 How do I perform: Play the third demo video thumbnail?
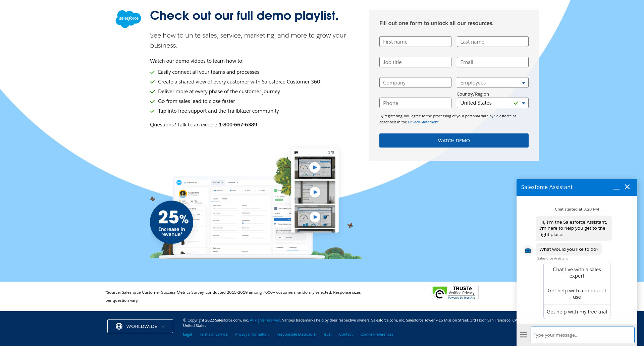[x=315, y=217]
